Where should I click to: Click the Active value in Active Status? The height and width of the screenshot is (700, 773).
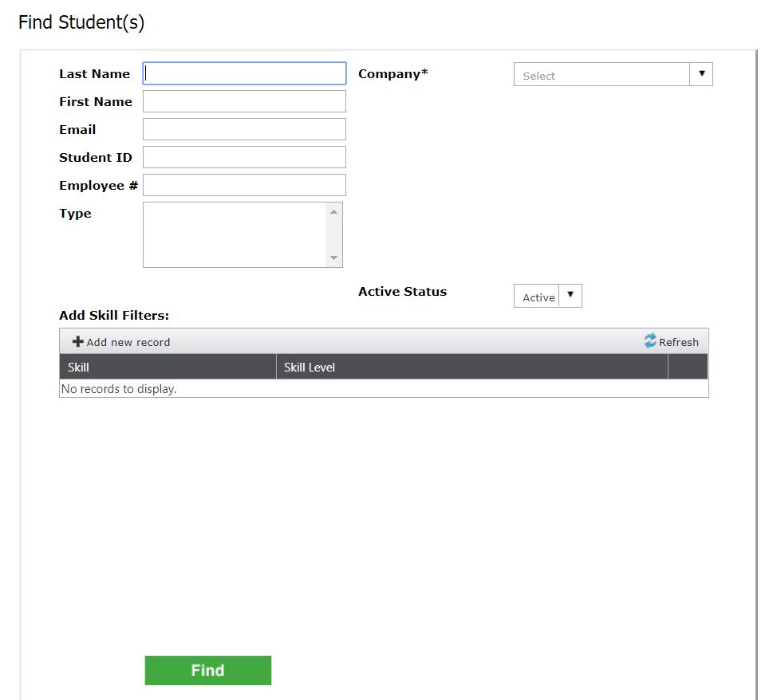[x=538, y=297]
